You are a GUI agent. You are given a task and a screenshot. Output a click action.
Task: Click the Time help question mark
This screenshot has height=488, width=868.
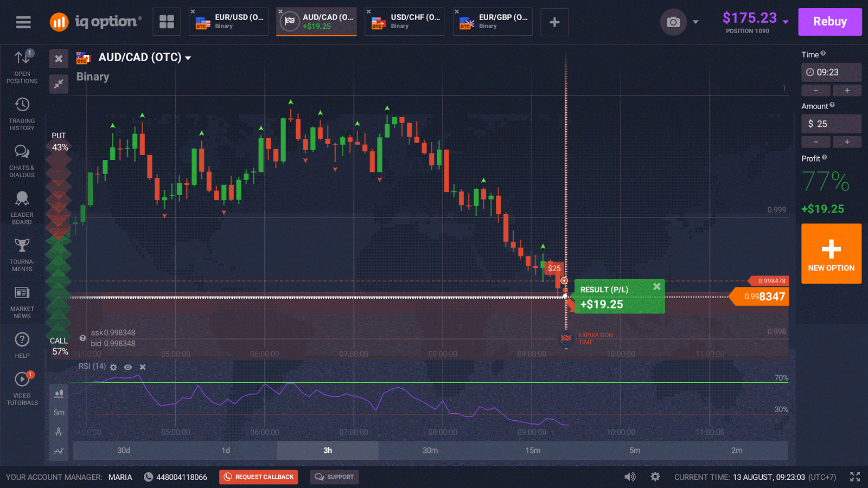(823, 53)
